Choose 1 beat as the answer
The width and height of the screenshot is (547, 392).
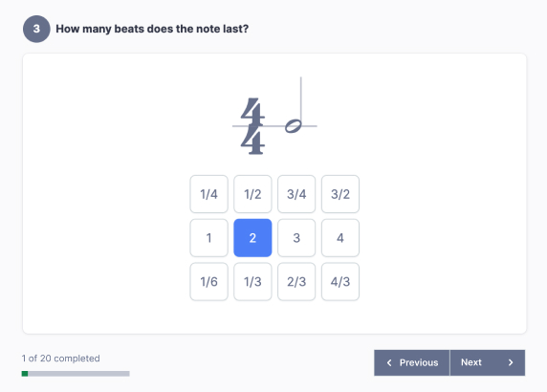pos(208,238)
